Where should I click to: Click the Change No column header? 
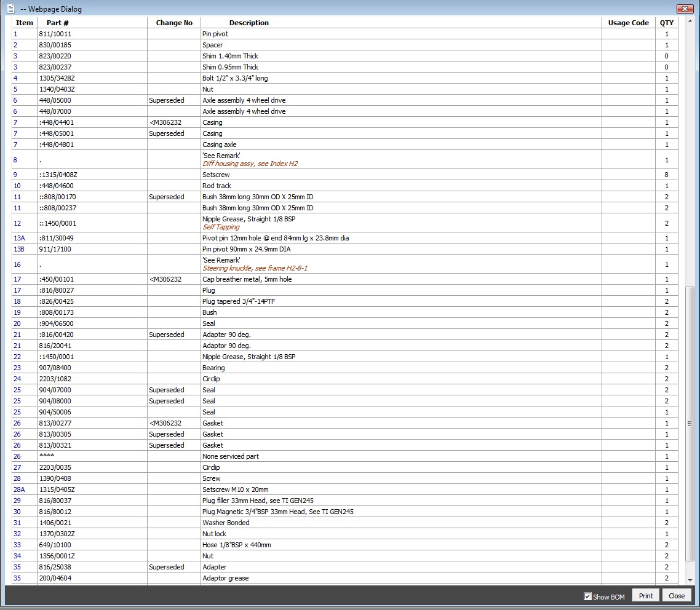[174, 23]
